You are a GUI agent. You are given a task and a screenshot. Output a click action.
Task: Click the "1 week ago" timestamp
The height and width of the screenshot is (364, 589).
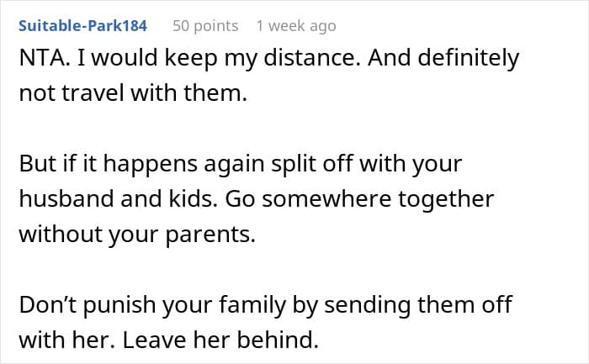click(x=295, y=25)
